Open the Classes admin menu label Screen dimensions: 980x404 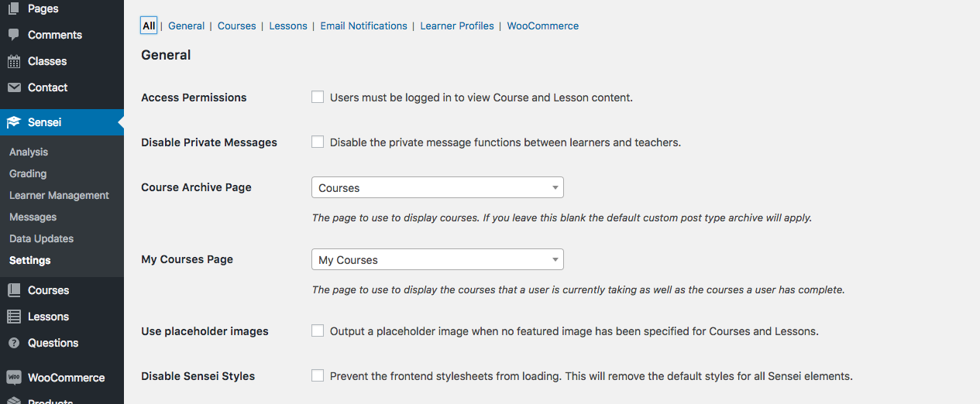coord(47,61)
